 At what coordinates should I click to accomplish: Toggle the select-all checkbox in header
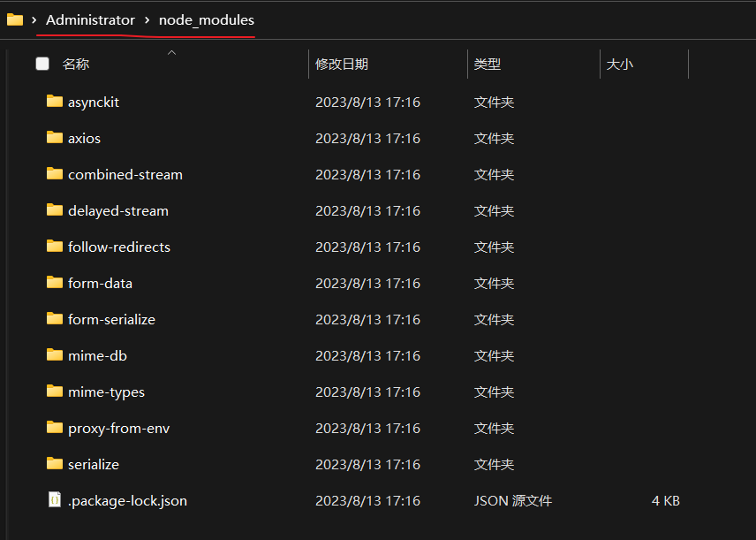42,64
